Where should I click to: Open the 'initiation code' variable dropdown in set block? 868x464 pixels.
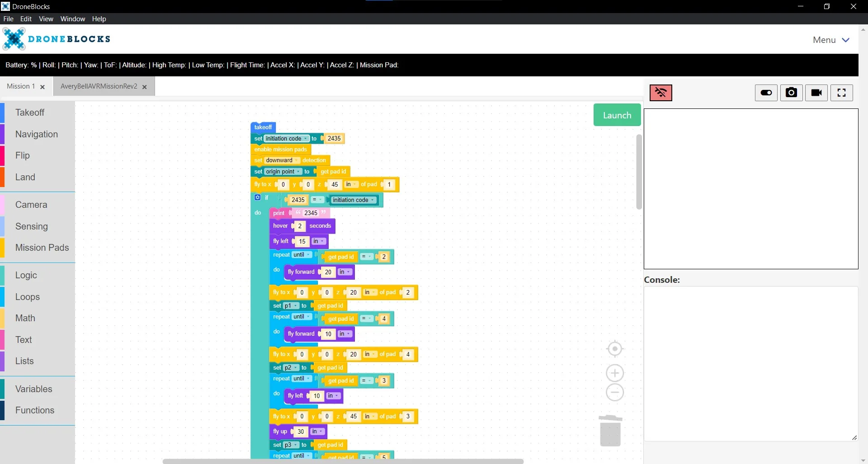287,139
